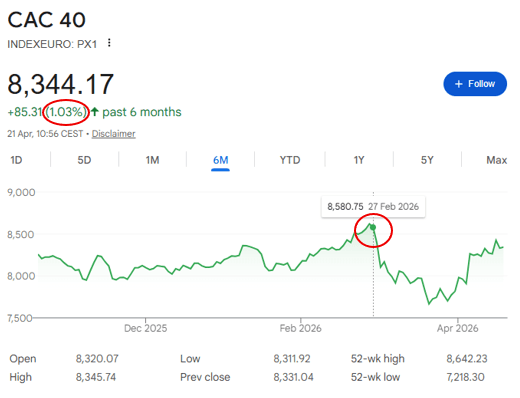The width and height of the screenshot is (520, 398).
Task: Open the Disclaimer link
Action: point(113,134)
